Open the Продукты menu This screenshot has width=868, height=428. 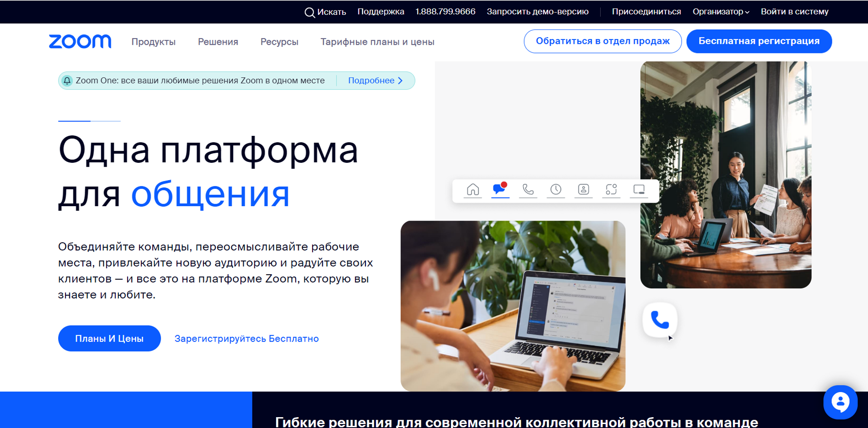tap(154, 42)
